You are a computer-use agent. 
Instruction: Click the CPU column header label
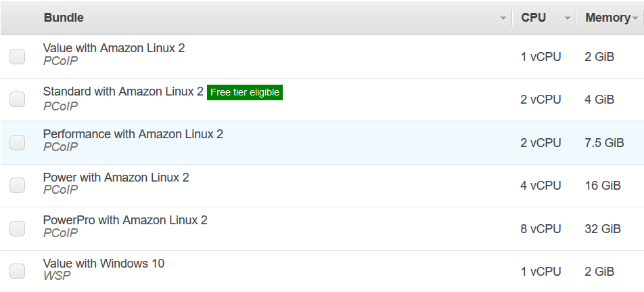(533, 18)
